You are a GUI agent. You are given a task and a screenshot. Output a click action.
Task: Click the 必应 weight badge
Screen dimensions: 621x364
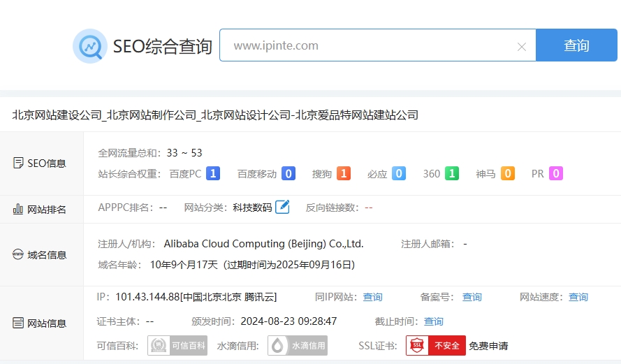coord(398,174)
